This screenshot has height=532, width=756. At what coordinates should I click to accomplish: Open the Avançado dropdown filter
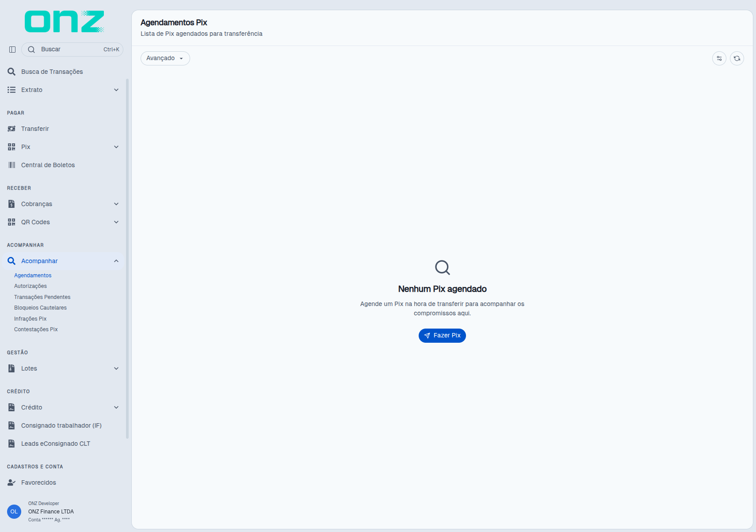click(165, 58)
